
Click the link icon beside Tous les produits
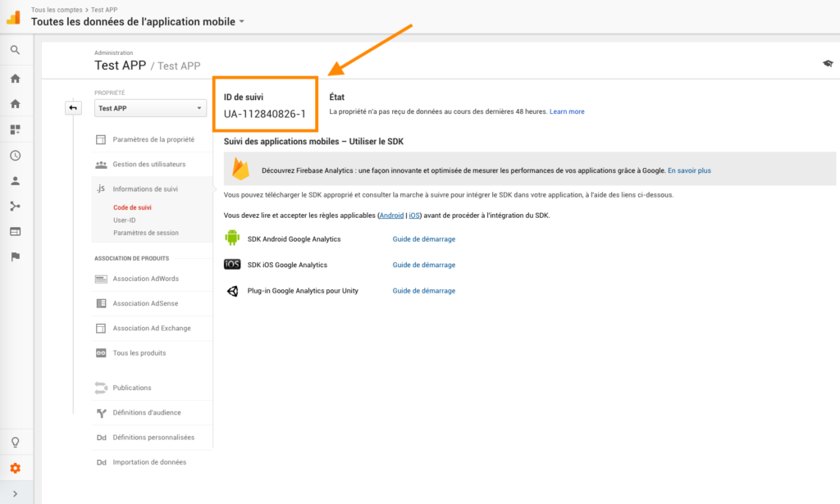101,353
